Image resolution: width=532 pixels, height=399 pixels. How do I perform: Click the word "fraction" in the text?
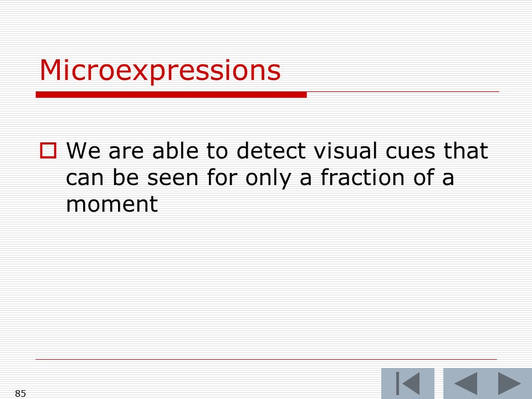click(x=362, y=177)
